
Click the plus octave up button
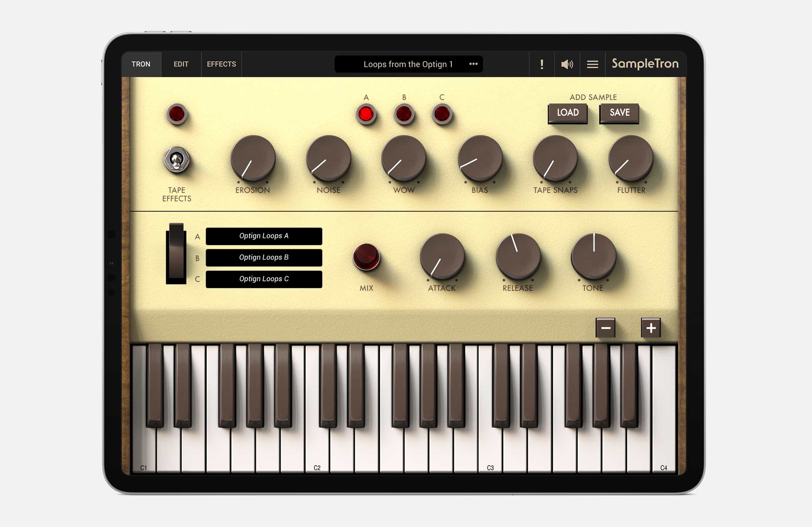pos(651,328)
